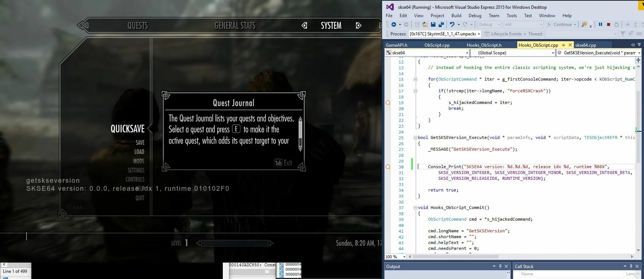
Task: Click the Navigate Forward arrow in Visual Studio toolbar
Action: coord(406,24)
